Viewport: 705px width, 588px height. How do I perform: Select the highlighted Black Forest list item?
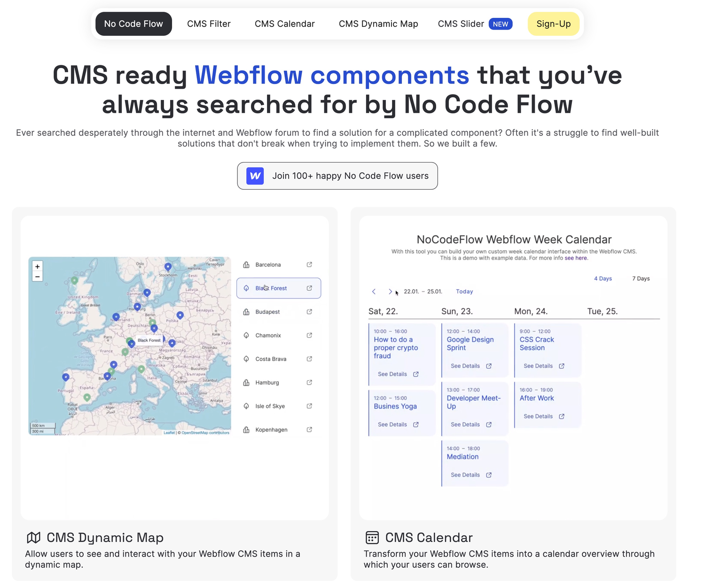tap(279, 288)
